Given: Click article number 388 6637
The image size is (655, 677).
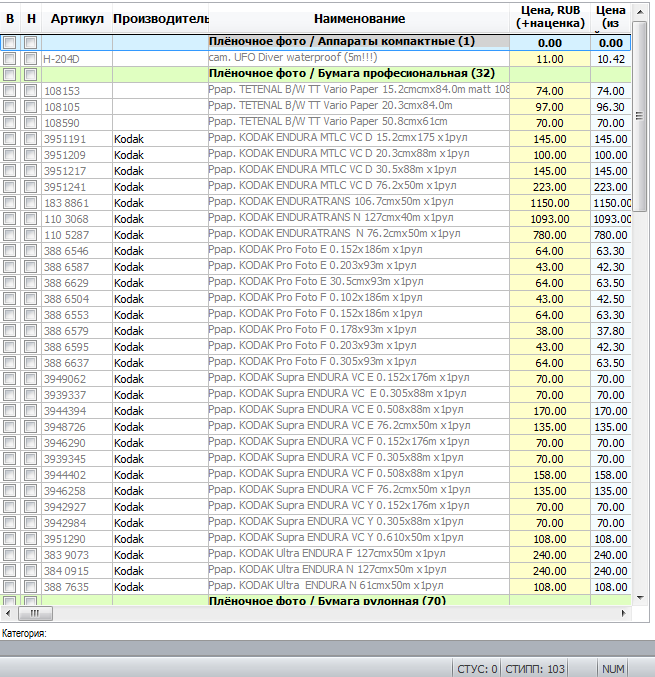Looking at the screenshot, I should pyautogui.click(x=66, y=363).
